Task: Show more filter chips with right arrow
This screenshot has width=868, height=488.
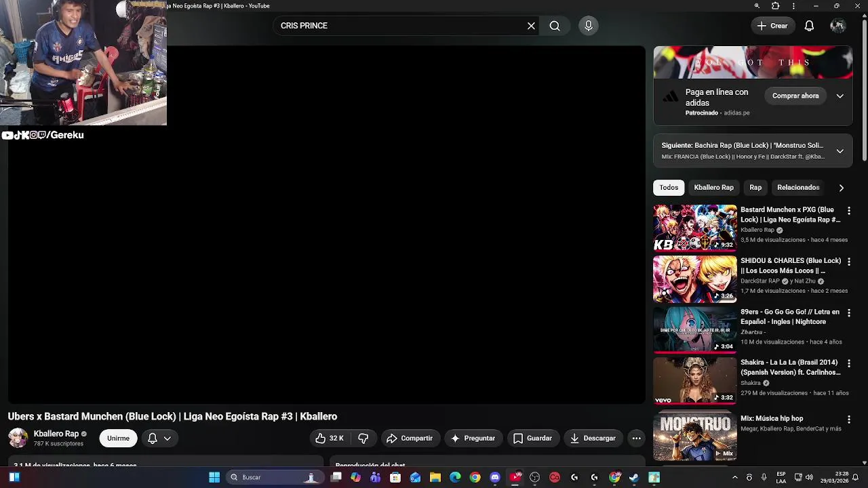Action: (x=841, y=188)
